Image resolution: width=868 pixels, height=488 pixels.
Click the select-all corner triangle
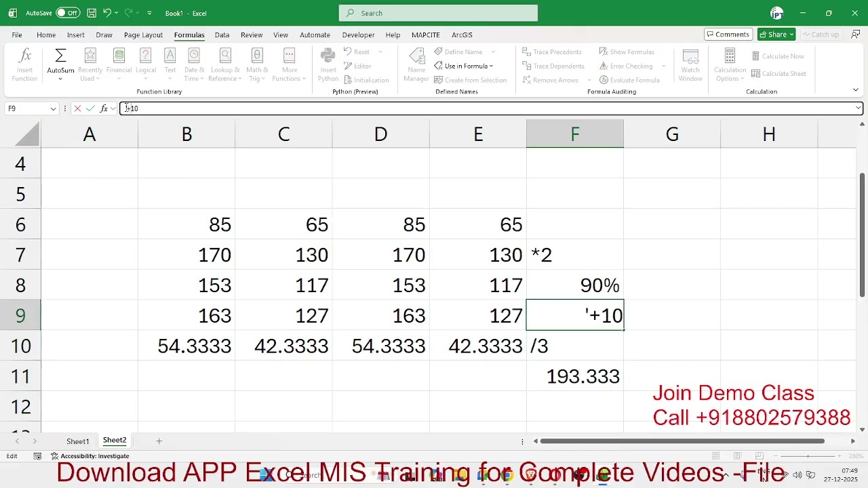27,134
